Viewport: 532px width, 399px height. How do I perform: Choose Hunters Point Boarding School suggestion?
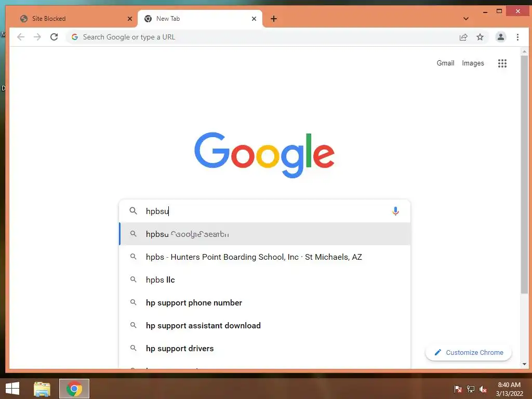(264, 257)
